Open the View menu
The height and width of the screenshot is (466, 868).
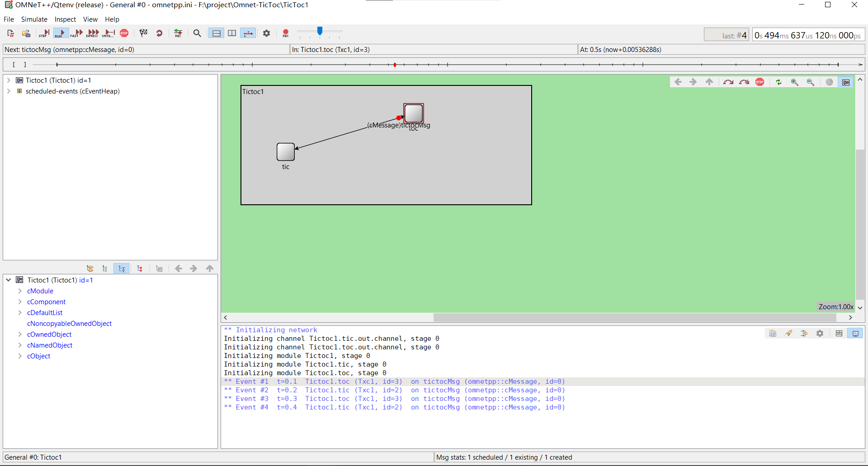[90, 19]
